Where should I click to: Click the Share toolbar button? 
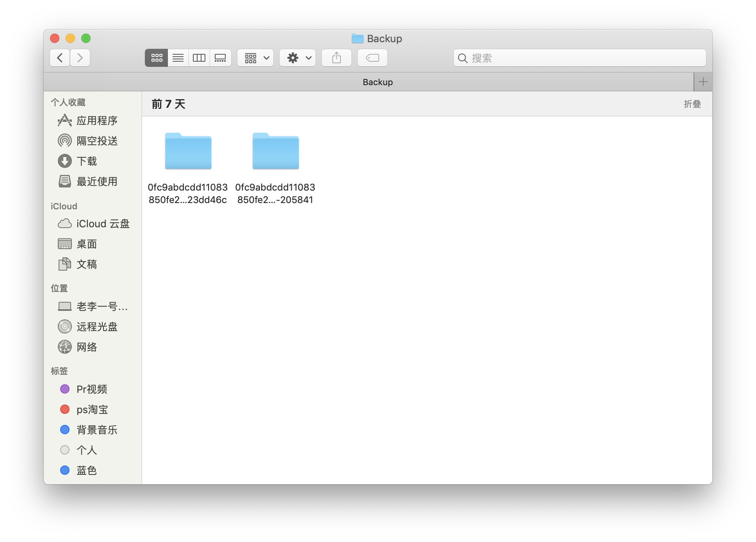[337, 58]
